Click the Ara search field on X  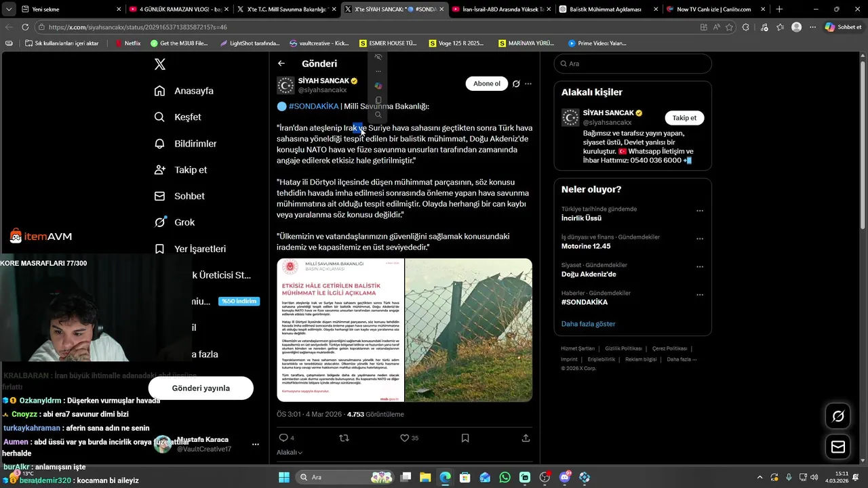click(633, 64)
